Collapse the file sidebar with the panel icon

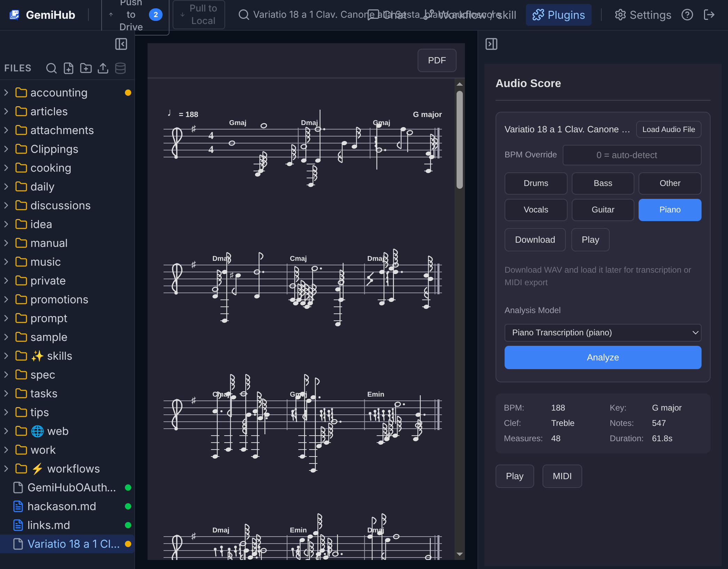(121, 44)
